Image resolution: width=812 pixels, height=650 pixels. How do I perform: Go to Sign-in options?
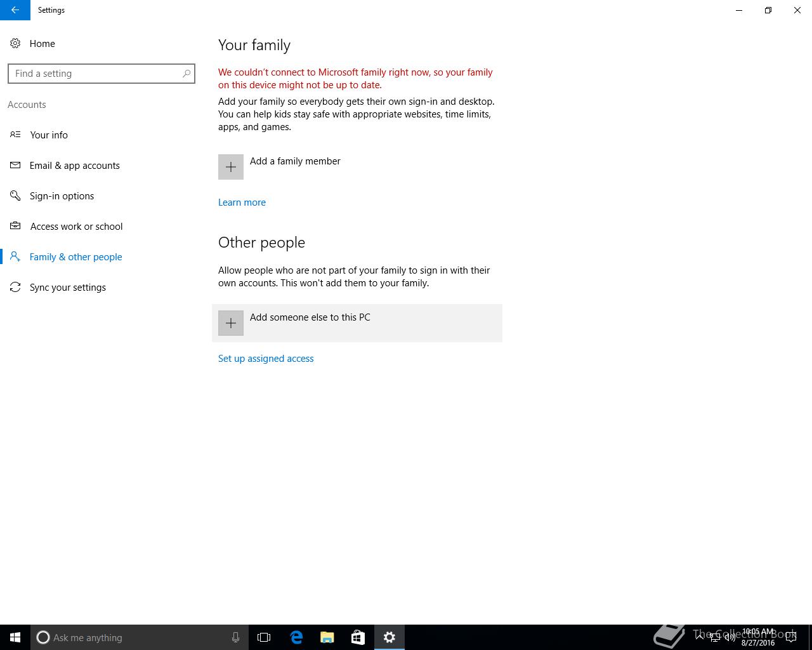[62, 196]
